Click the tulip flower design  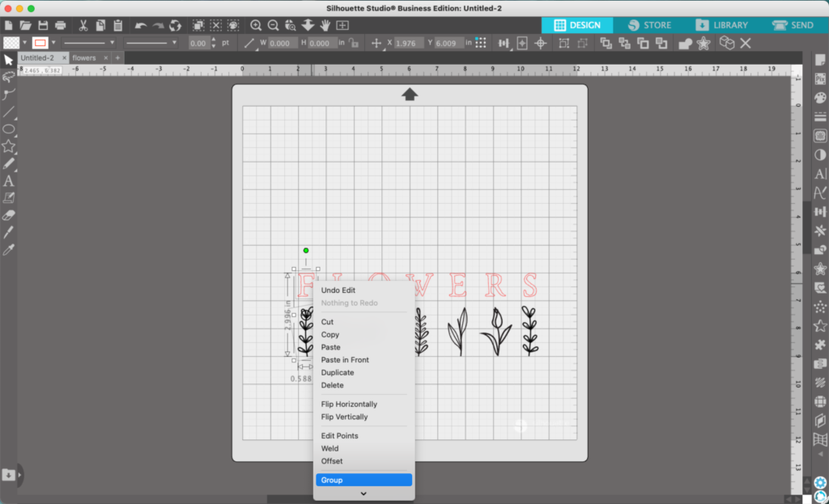tap(496, 331)
